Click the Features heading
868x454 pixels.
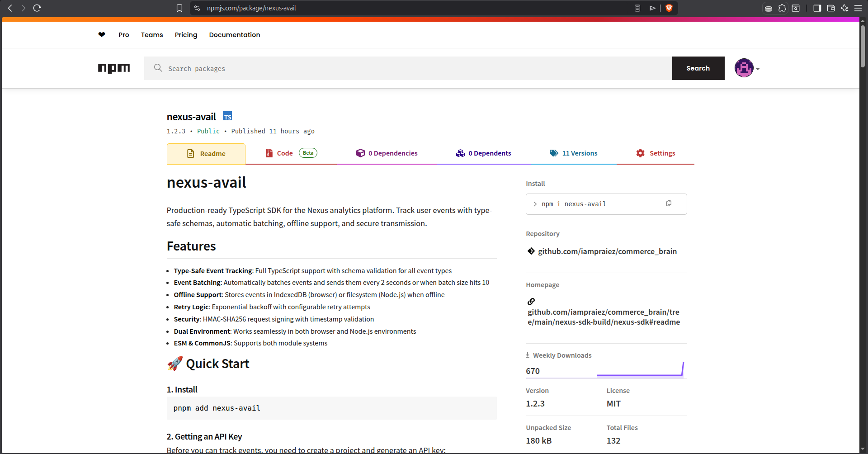point(191,246)
